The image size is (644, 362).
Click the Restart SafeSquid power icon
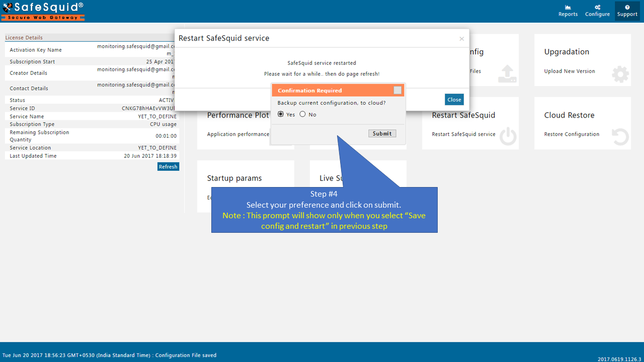click(x=508, y=137)
